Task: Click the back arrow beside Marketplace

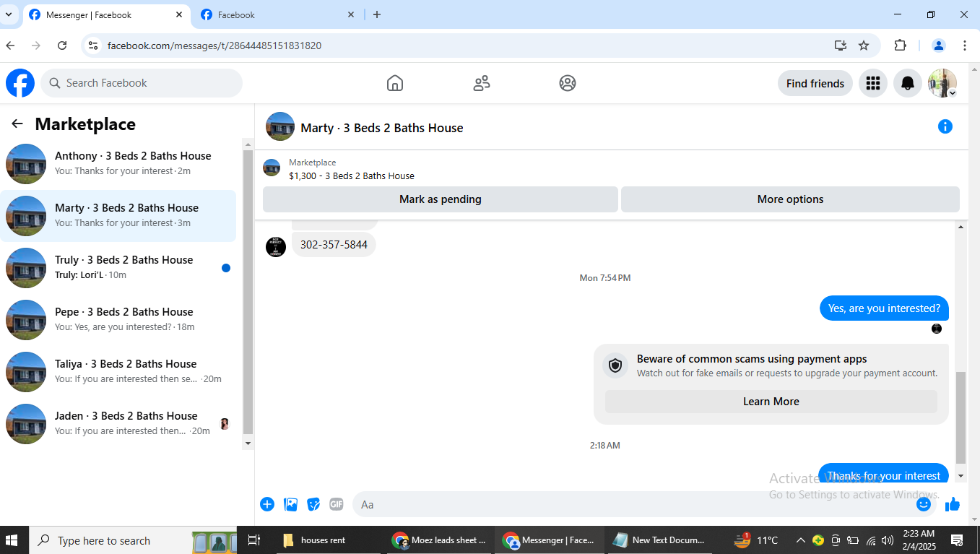Action: [17, 124]
